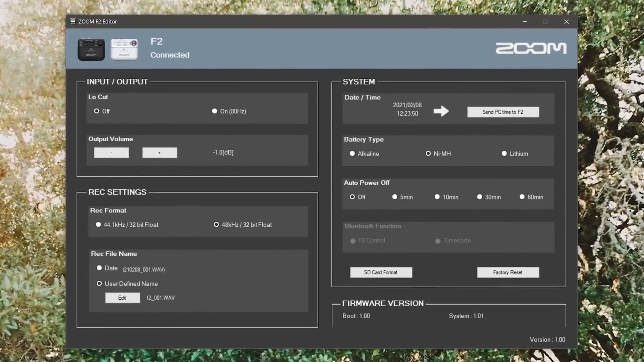This screenshot has width=644, height=362.
Task: Set Auto Power Off to 30min
Action: (489, 197)
